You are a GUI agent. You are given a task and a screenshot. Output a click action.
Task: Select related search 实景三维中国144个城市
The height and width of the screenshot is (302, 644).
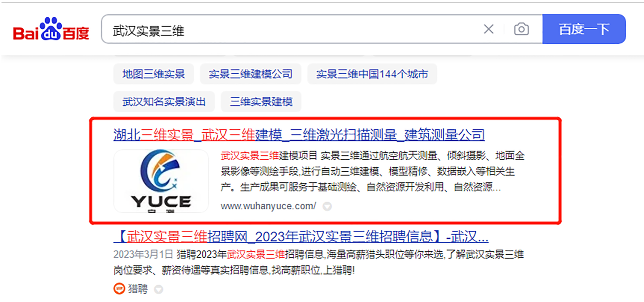372,74
